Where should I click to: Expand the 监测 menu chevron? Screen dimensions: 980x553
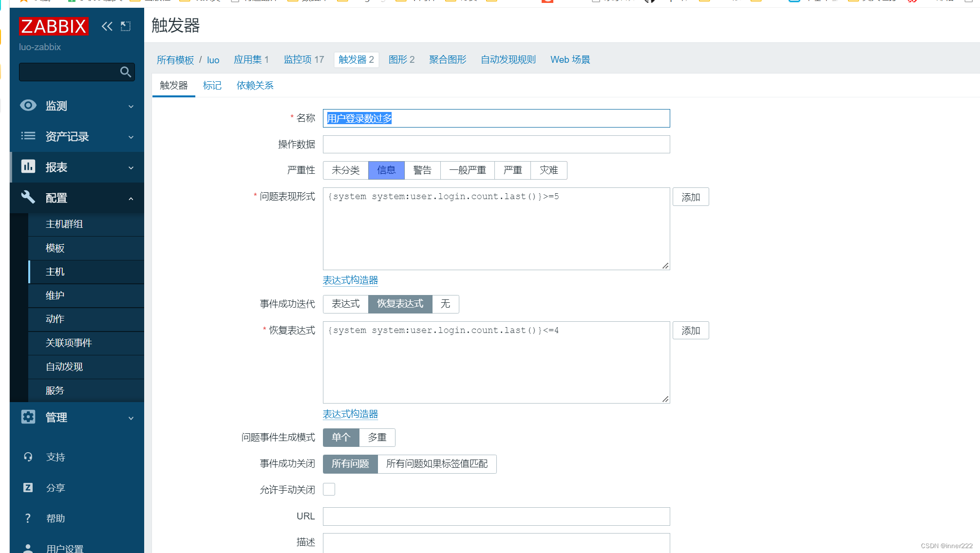(131, 106)
